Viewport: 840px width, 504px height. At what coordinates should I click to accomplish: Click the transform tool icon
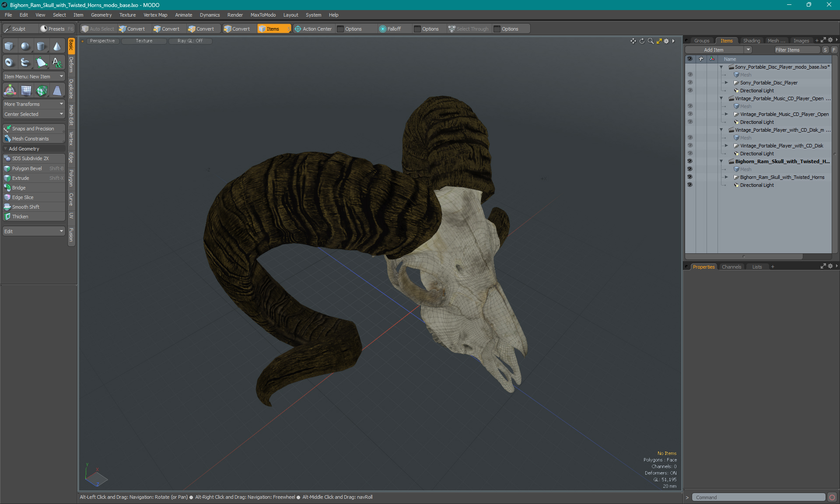click(10, 91)
